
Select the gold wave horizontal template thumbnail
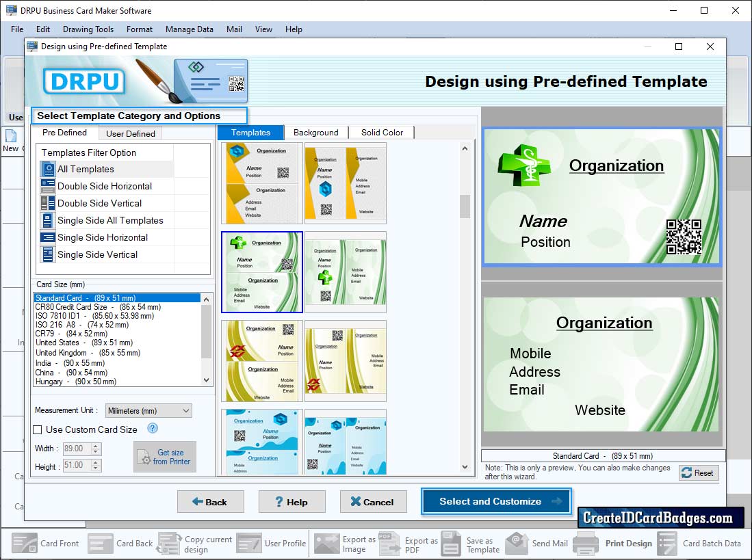pos(262,361)
